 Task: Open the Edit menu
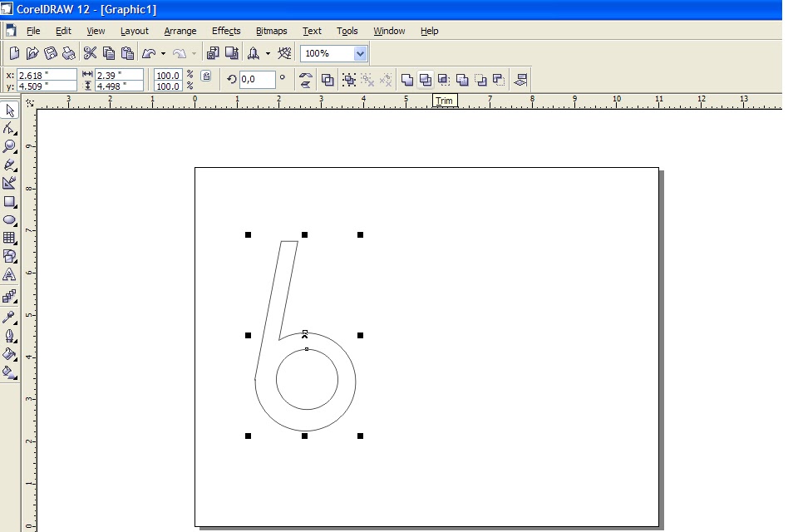point(63,31)
